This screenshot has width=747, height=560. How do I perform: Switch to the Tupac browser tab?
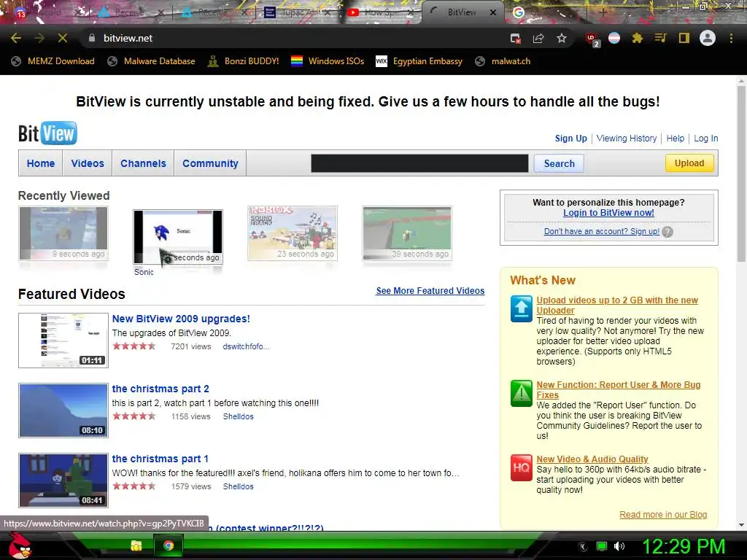coord(296,12)
